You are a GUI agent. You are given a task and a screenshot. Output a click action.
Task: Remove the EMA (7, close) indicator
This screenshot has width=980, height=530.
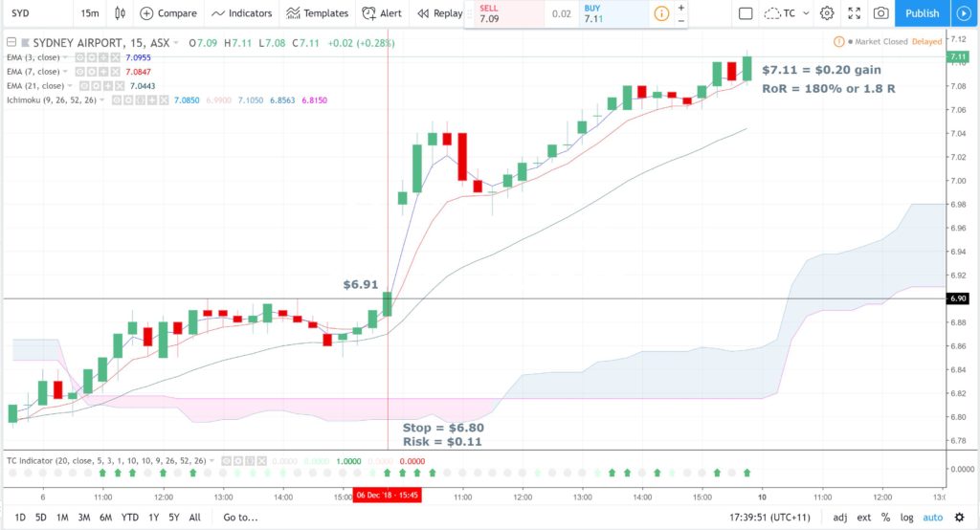[115, 71]
